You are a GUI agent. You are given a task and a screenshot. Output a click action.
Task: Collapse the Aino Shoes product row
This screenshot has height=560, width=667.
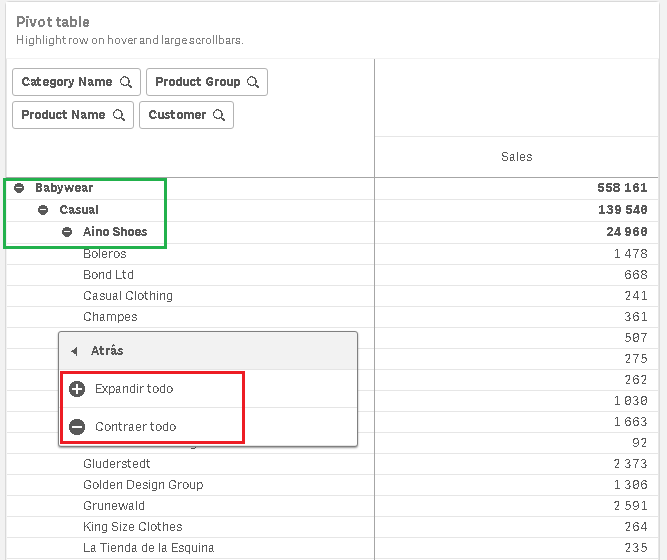tap(67, 232)
